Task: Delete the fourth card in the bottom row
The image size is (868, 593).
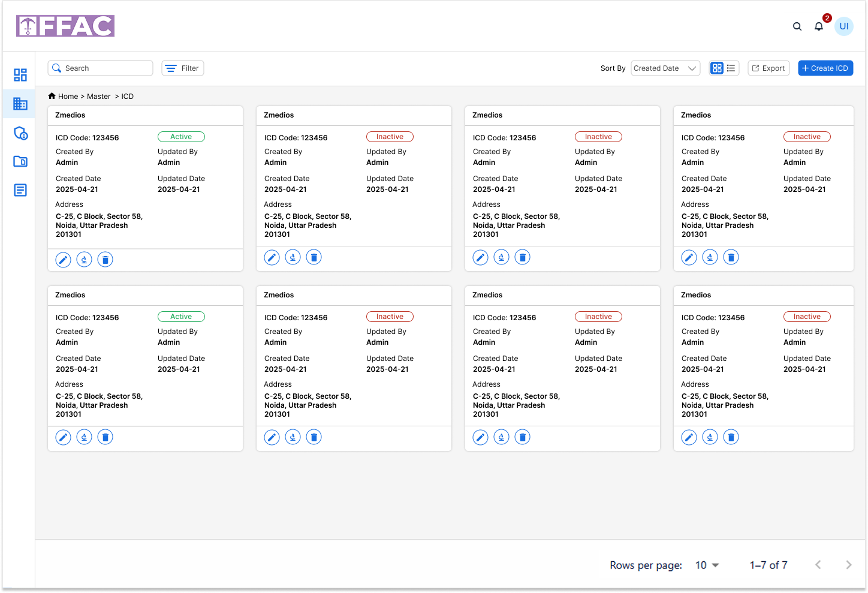Action: (x=731, y=437)
